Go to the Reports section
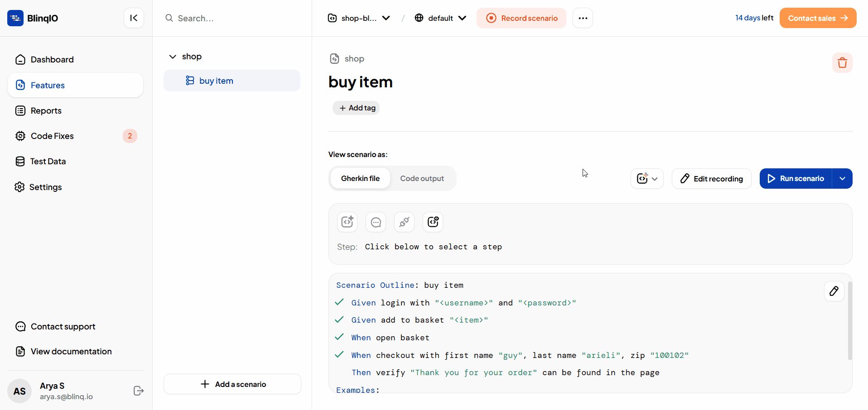Image resolution: width=868 pixels, height=410 pixels. click(x=46, y=111)
